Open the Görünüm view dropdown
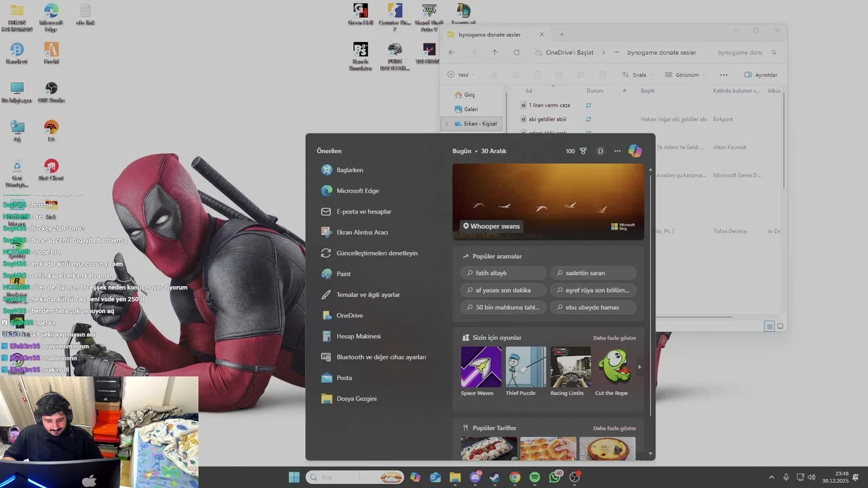The height and width of the screenshot is (488, 868). coord(685,75)
